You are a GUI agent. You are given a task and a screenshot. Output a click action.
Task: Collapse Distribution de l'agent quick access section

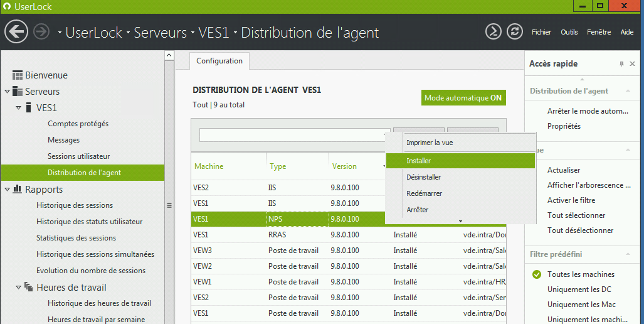[628, 91]
